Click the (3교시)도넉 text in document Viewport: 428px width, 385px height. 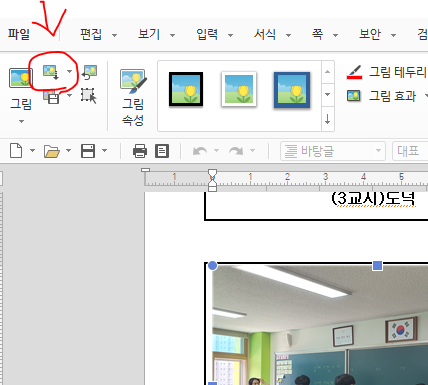pyautogui.click(x=373, y=199)
